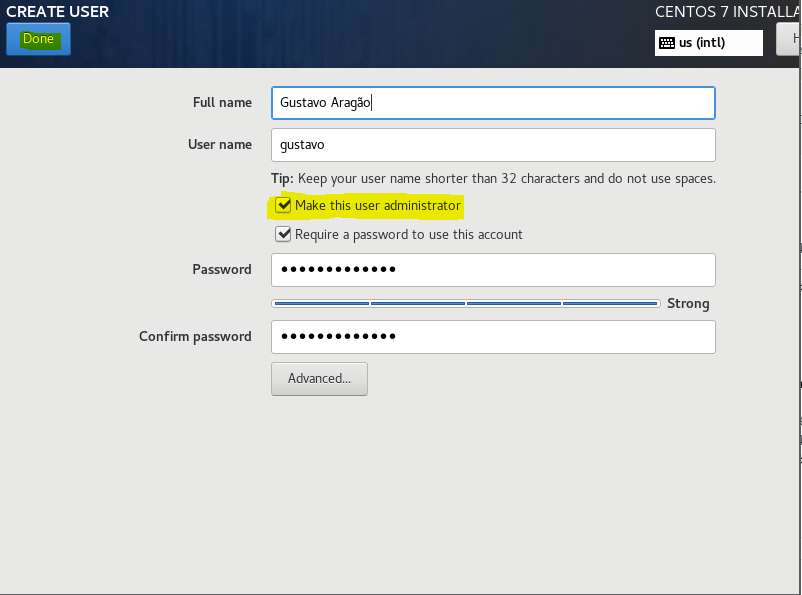Image resolution: width=802 pixels, height=595 pixels.
Task: Click the Done button
Action: [x=38, y=40]
